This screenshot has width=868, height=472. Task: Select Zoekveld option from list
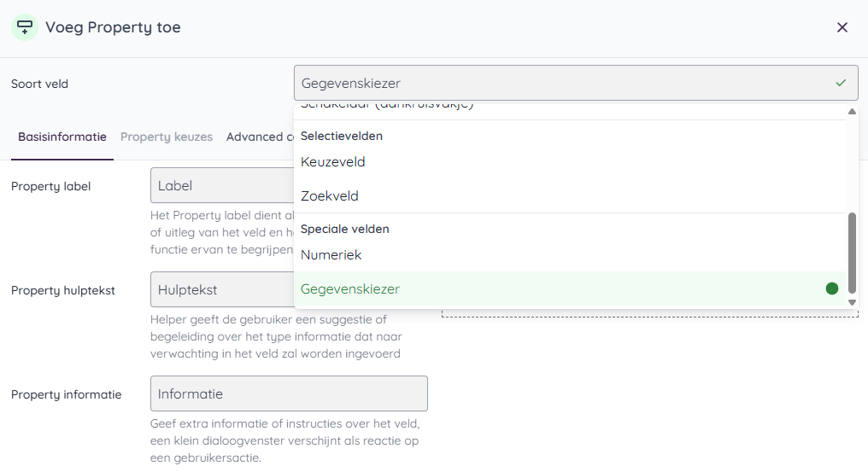pyautogui.click(x=570, y=195)
